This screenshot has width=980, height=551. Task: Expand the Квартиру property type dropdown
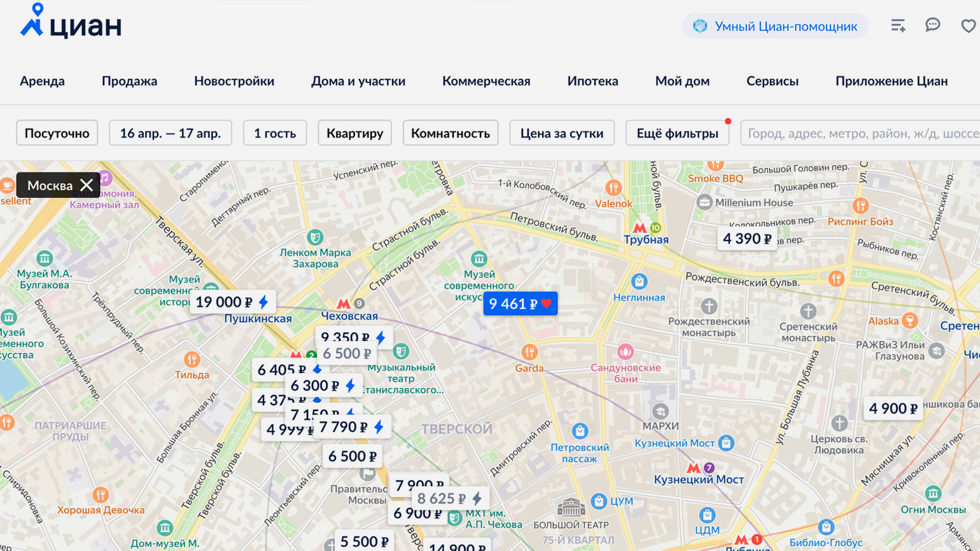point(355,133)
